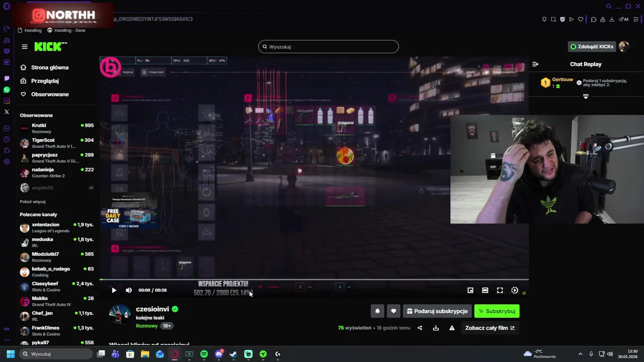Image resolution: width=644 pixels, height=362 pixels.
Task: Open paprycjusz channel in sidebar
Action: coord(57,158)
